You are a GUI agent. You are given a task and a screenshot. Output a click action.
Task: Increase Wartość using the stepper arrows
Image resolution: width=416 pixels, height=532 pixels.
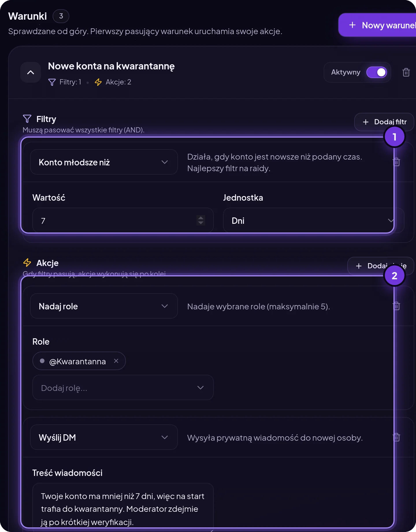[x=201, y=217]
